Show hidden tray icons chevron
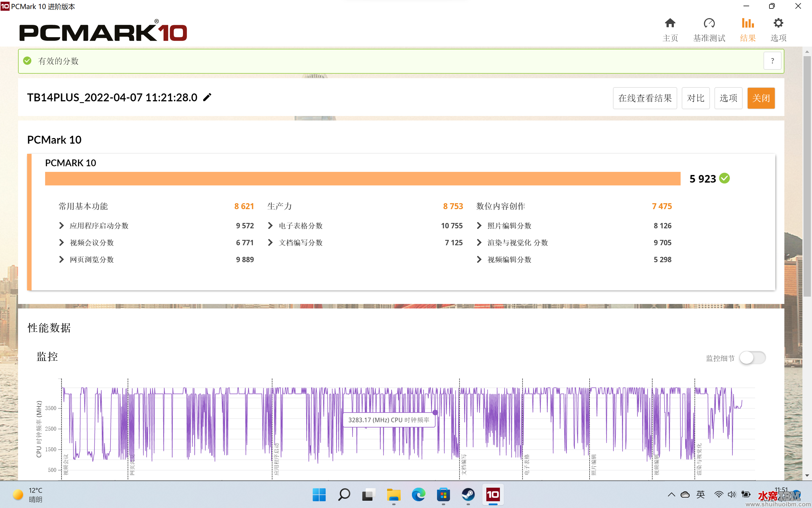812x508 pixels. [671, 494]
